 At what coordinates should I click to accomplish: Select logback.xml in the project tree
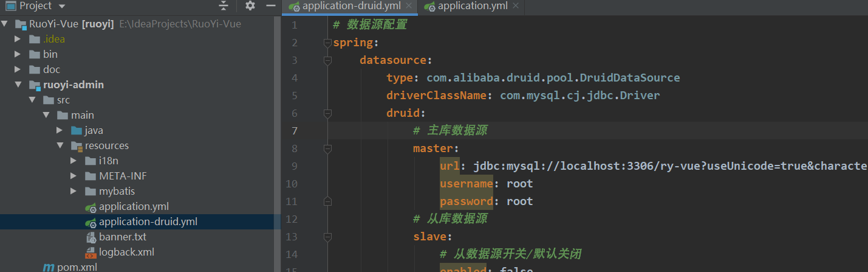pyautogui.click(x=126, y=252)
